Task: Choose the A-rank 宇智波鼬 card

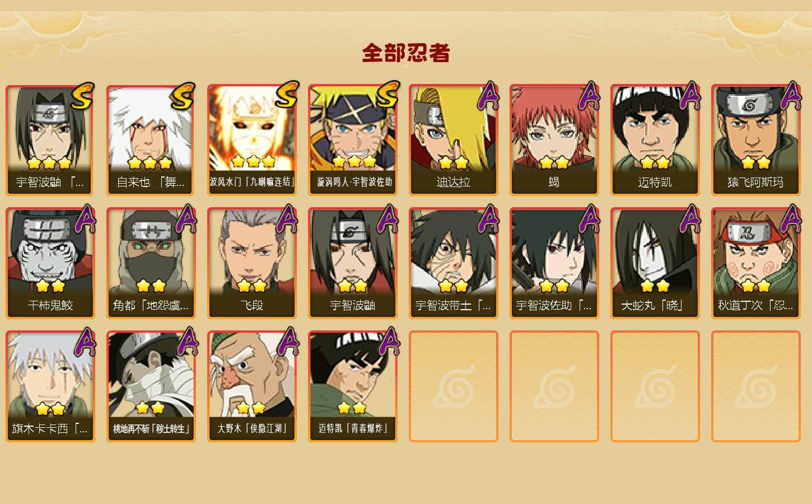Action: coord(352,263)
